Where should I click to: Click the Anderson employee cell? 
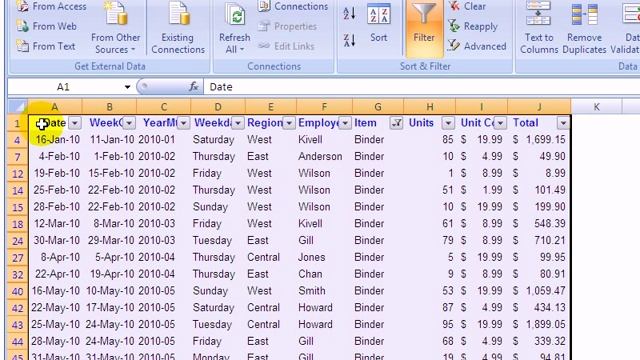pyautogui.click(x=324, y=156)
